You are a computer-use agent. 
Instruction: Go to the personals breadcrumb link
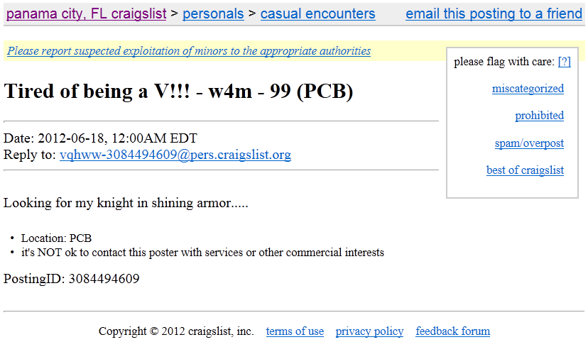tap(213, 14)
